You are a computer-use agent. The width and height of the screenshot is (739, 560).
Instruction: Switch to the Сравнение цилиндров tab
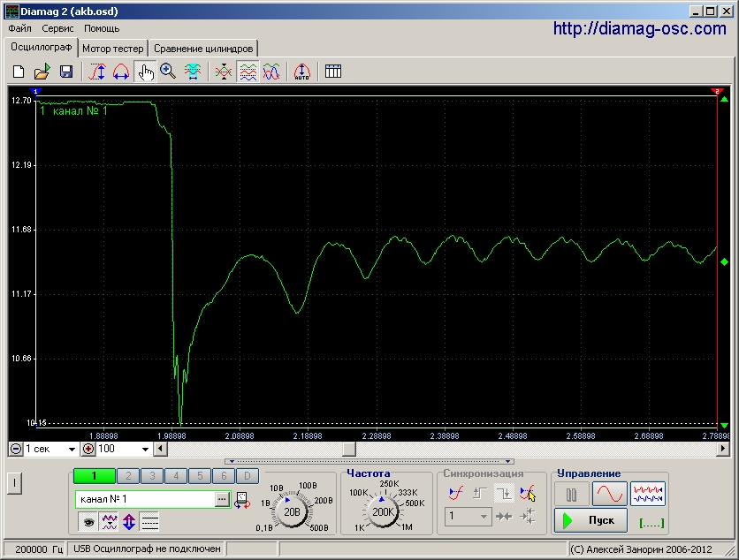[x=203, y=49]
